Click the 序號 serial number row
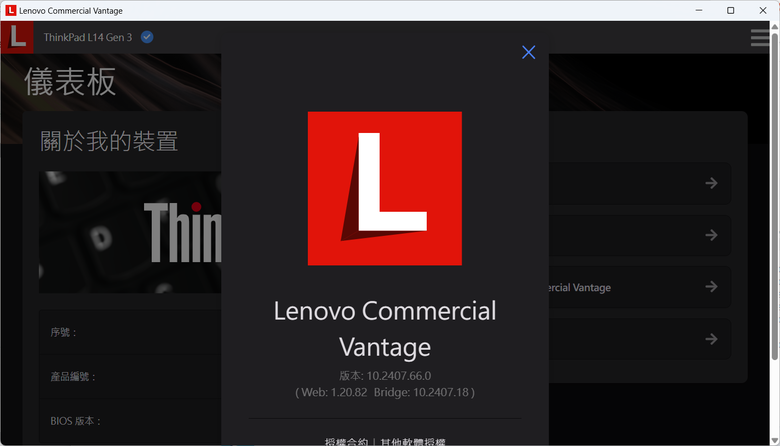 pos(130,332)
